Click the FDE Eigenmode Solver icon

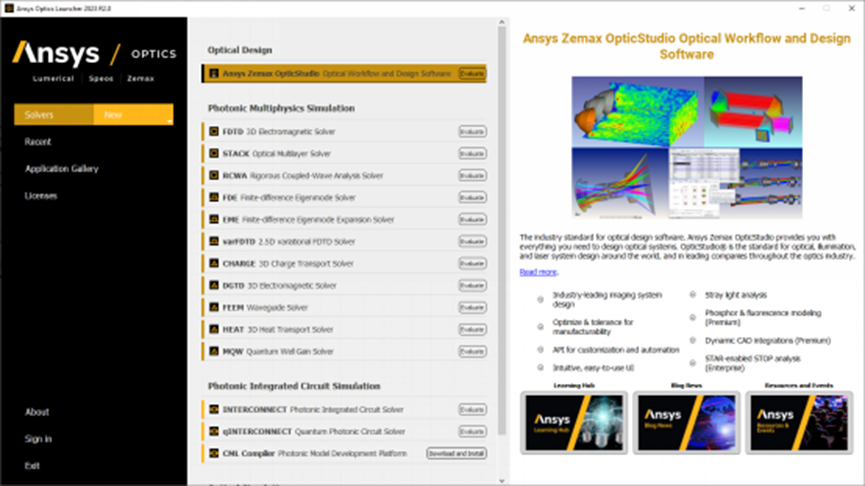214,198
